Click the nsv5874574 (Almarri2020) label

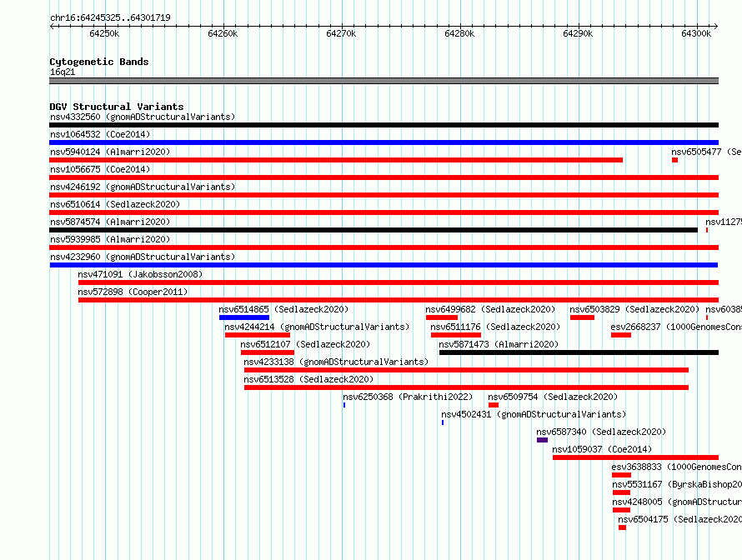[110, 222]
